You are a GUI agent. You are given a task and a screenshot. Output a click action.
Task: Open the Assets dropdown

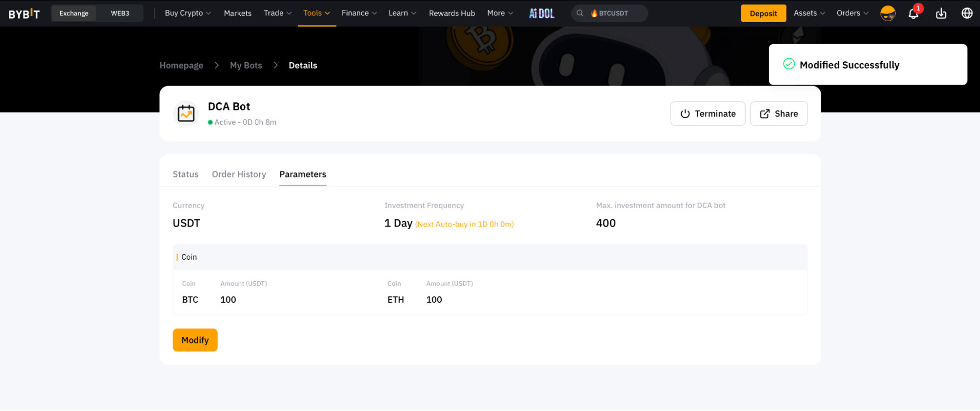point(809,13)
